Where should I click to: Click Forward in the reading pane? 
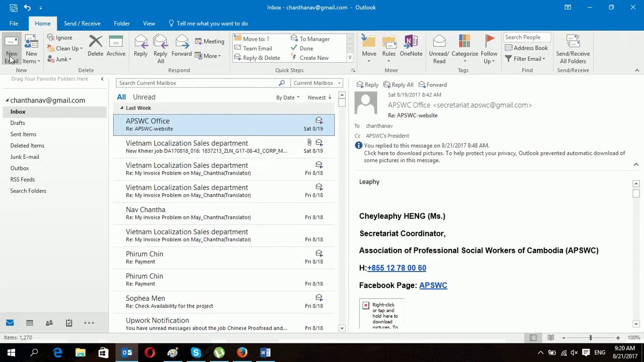(432, 84)
